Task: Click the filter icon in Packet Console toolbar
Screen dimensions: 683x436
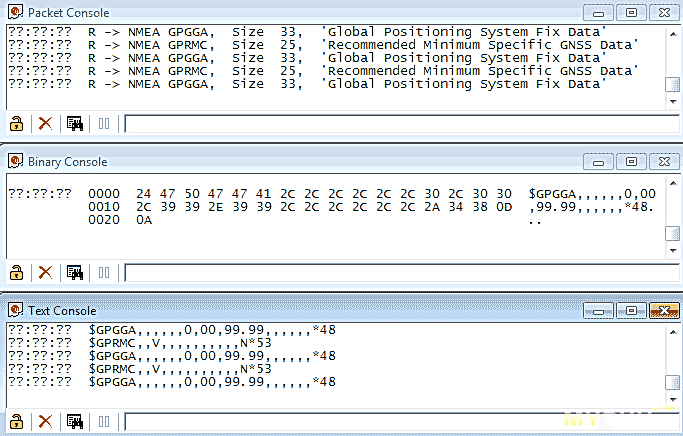Action: [75, 124]
